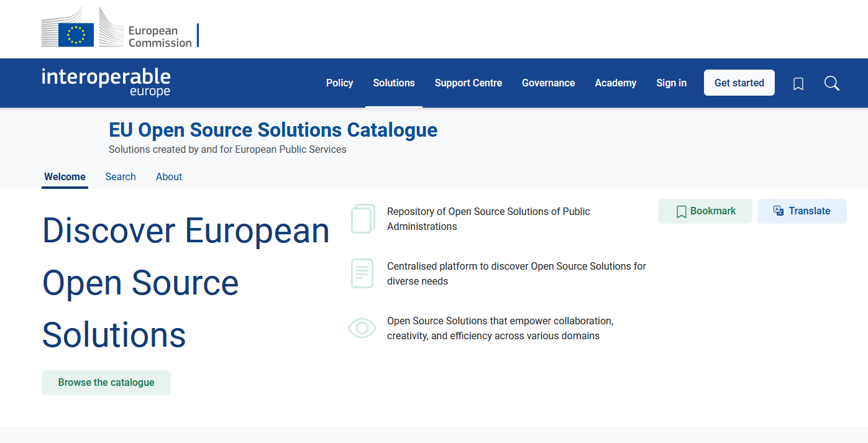The height and width of the screenshot is (443, 868).
Task: Open the Academy section
Action: pos(616,83)
